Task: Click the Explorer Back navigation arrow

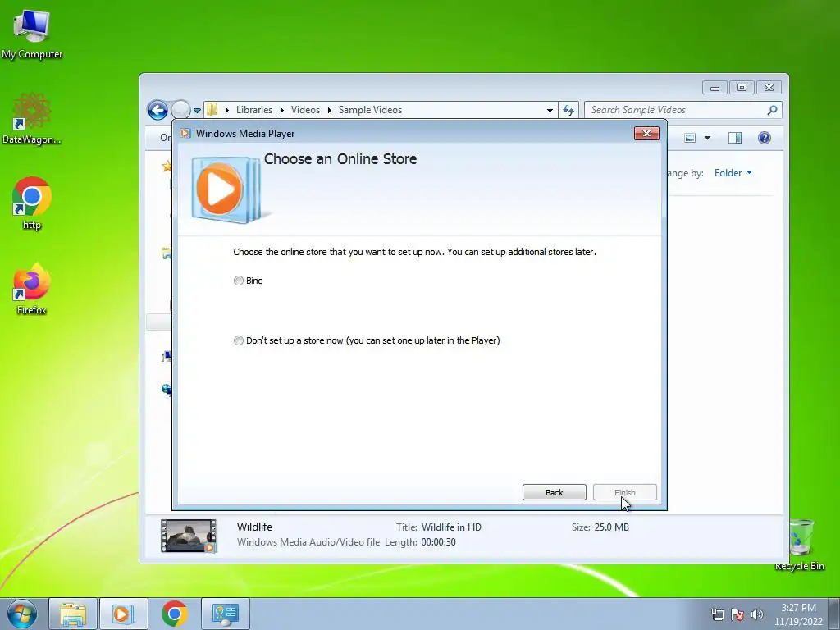Action: click(x=157, y=110)
